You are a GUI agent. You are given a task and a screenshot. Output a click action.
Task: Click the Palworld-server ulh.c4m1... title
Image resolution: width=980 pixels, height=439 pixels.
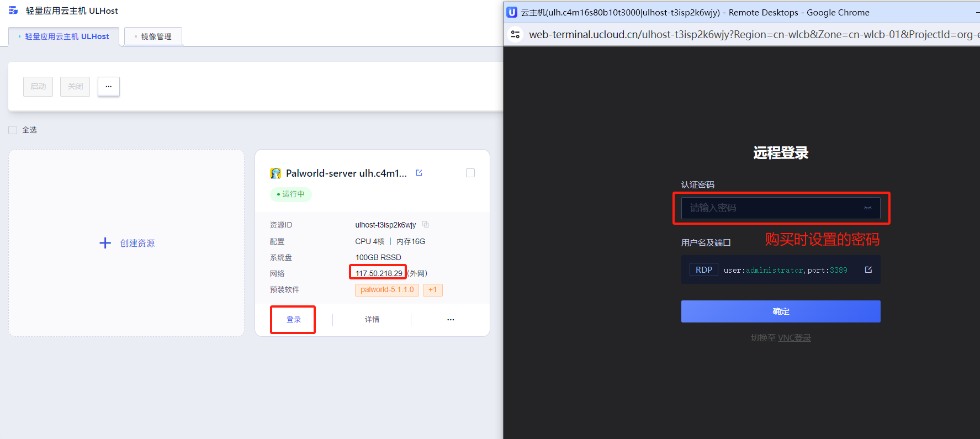(x=346, y=173)
